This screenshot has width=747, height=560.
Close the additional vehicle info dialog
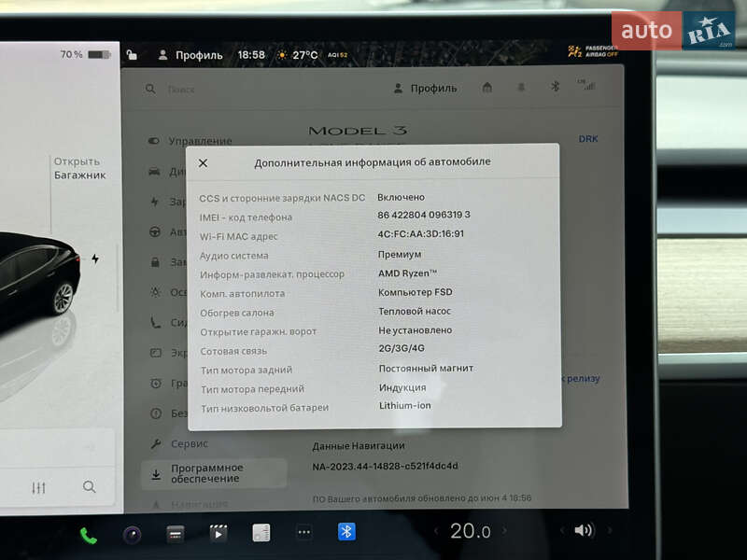coord(203,161)
